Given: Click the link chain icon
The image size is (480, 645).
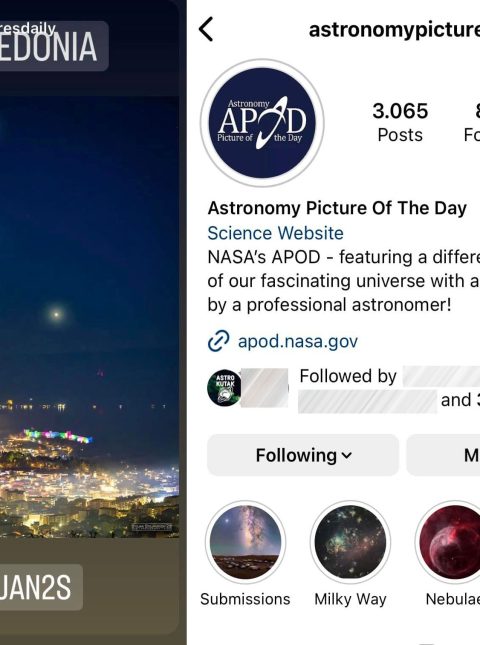Looking at the screenshot, I should tap(218, 341).
